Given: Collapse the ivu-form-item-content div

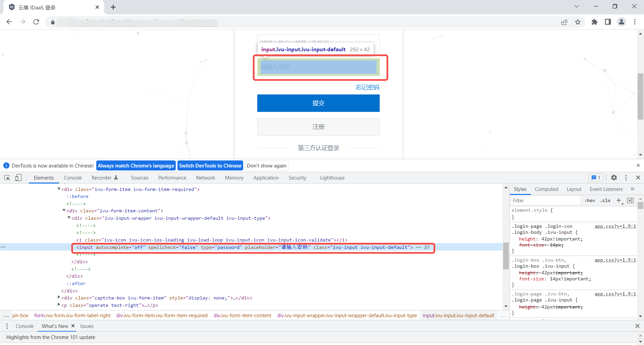Looking at the screenshot, I should point(64,211).
